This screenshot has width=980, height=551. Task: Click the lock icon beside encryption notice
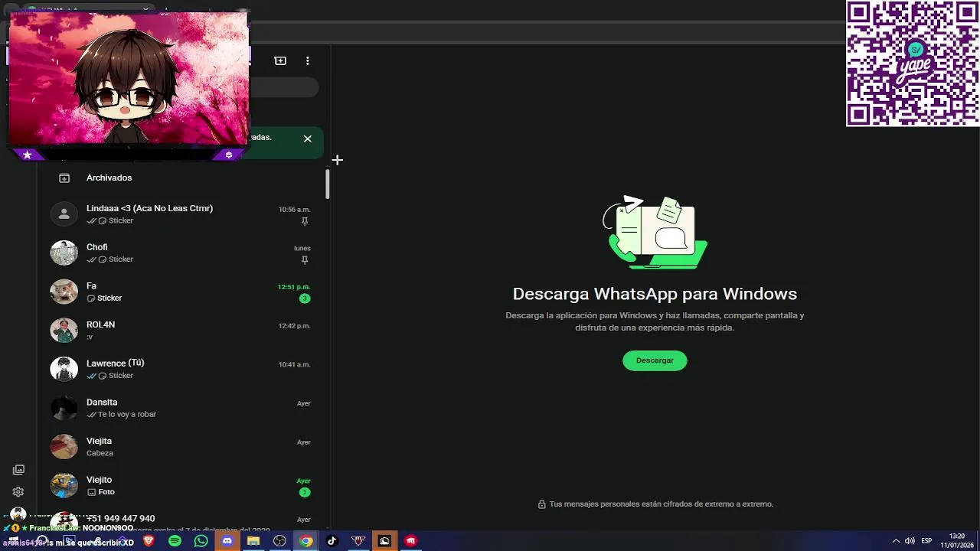point(542,504)
